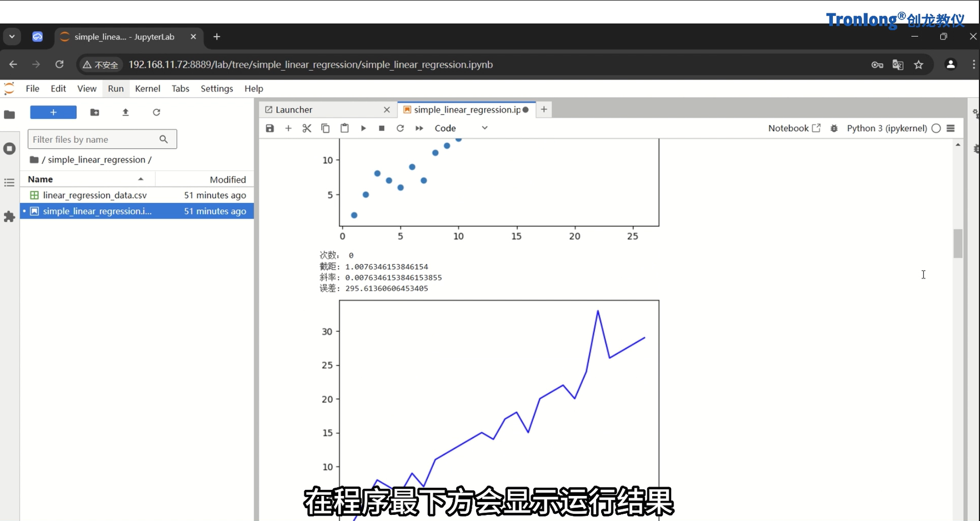Interrupt the kernel with the stop icon

382,128
